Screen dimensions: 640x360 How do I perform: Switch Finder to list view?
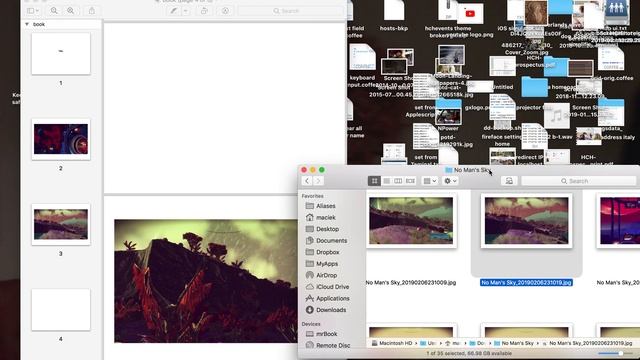coord(386,181)
